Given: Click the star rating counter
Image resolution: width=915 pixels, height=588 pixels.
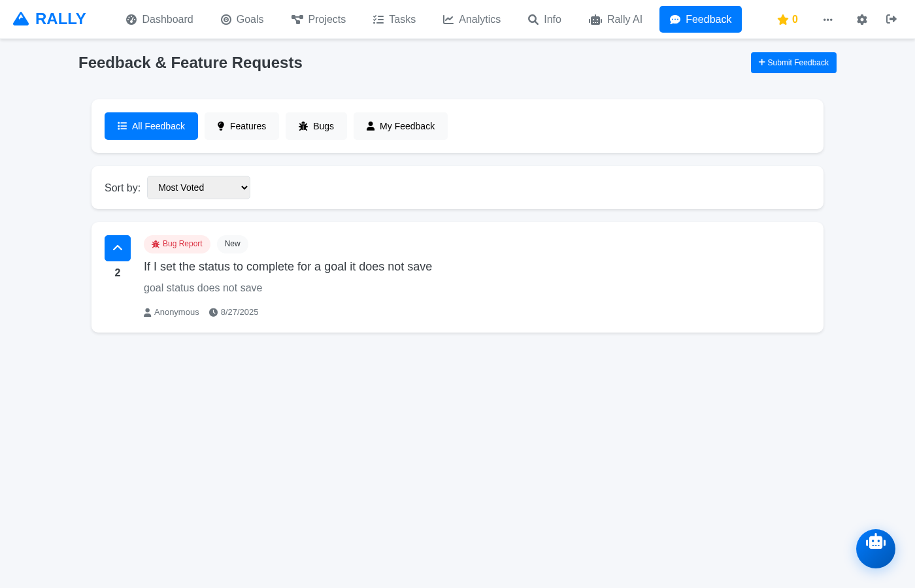Looking at the screenshot, I should click(x=787, y=19).
